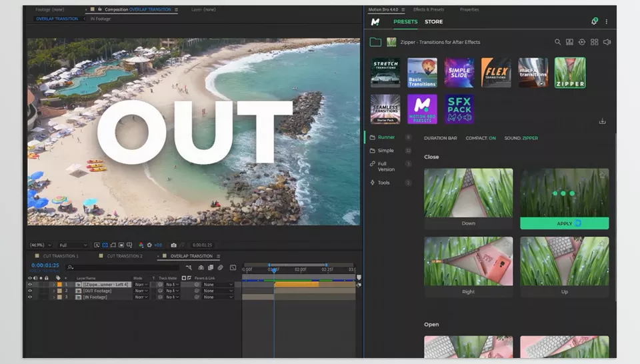Switch to the PRESETS tab
This screenshot has width=640, height=364.
click(x=405, y=21)
